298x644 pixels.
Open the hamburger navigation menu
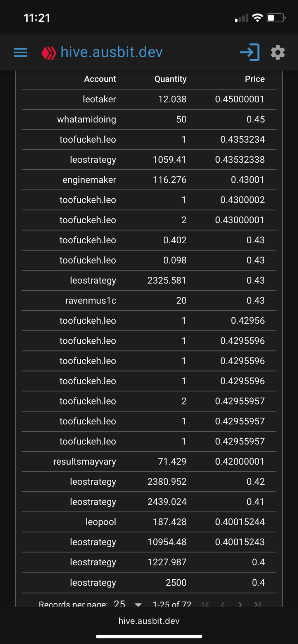point(21,52)
